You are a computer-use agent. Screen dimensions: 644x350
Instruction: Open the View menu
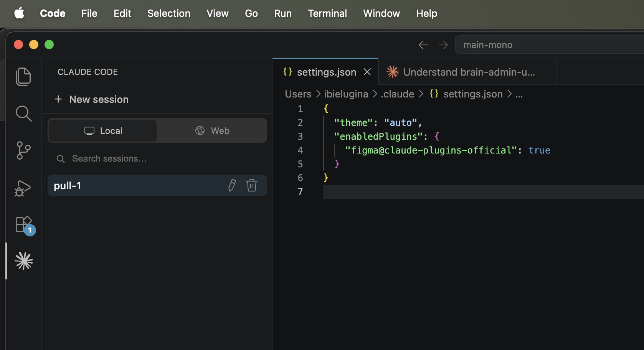tap(218, 13)
